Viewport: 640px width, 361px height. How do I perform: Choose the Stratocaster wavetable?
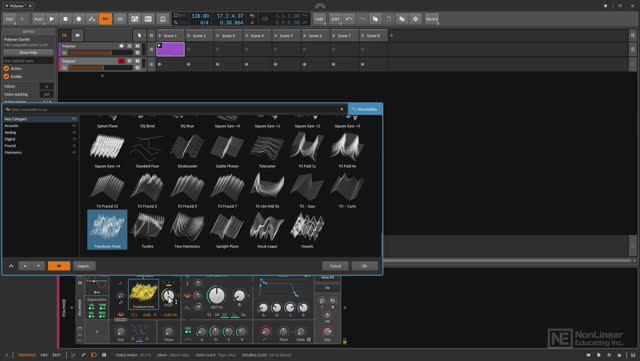coord(187,150)
